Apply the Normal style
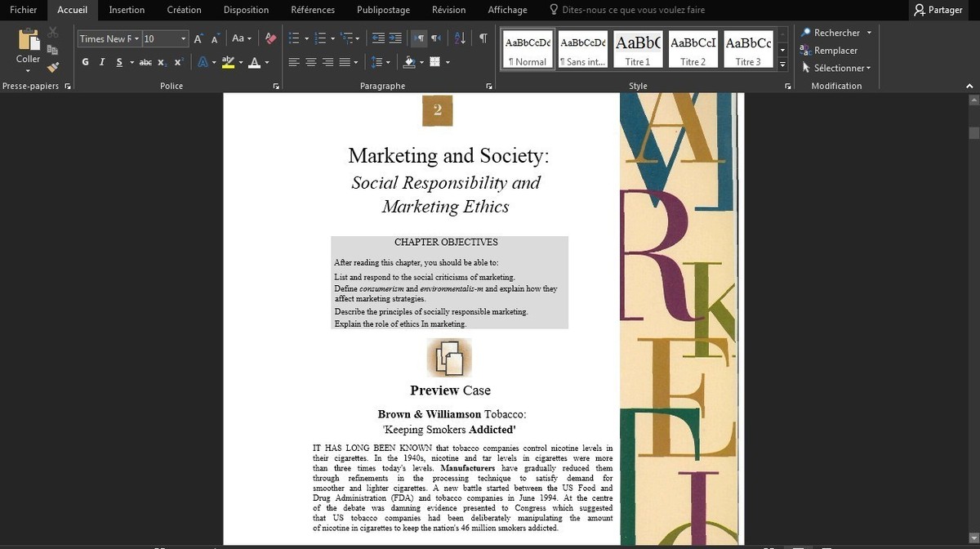This screenshot has height=549, width=980. point(527,49)
